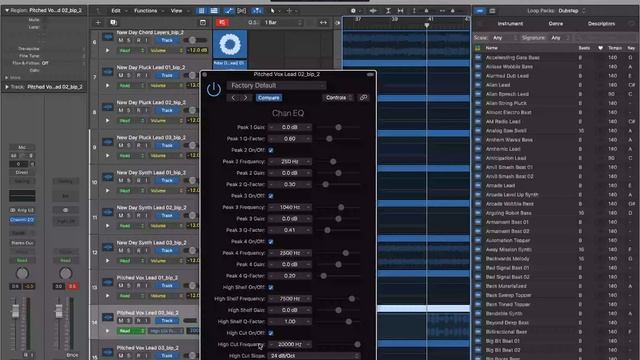Click the favorites heart column header
This screenshot has width=640, height=360.
(x=600, y=48)
